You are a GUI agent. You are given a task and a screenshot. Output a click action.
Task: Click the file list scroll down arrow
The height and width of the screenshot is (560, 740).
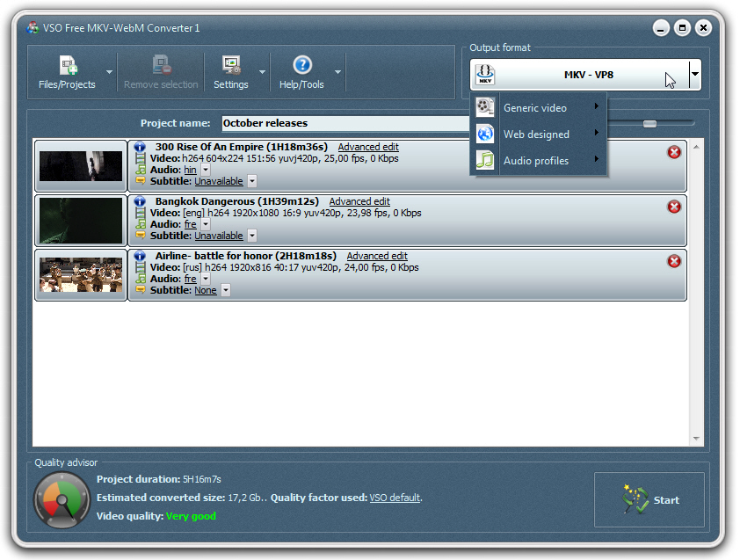click(x=696, y=439)
